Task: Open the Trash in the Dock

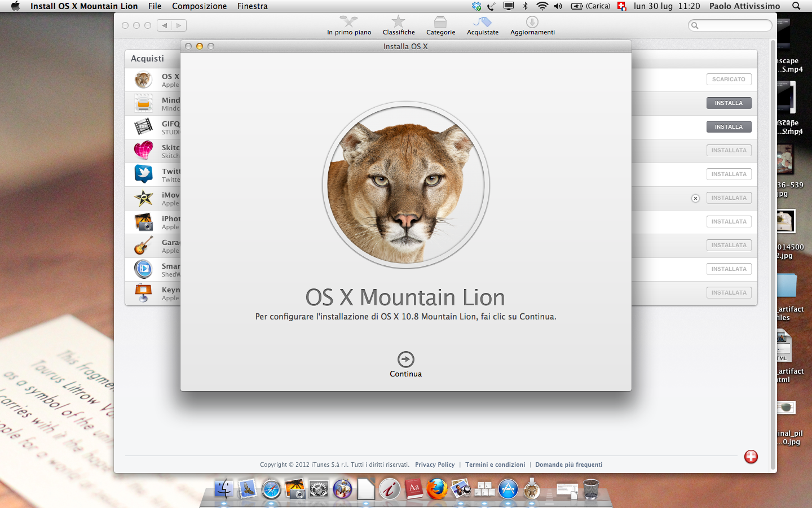Action: (590, 489)
